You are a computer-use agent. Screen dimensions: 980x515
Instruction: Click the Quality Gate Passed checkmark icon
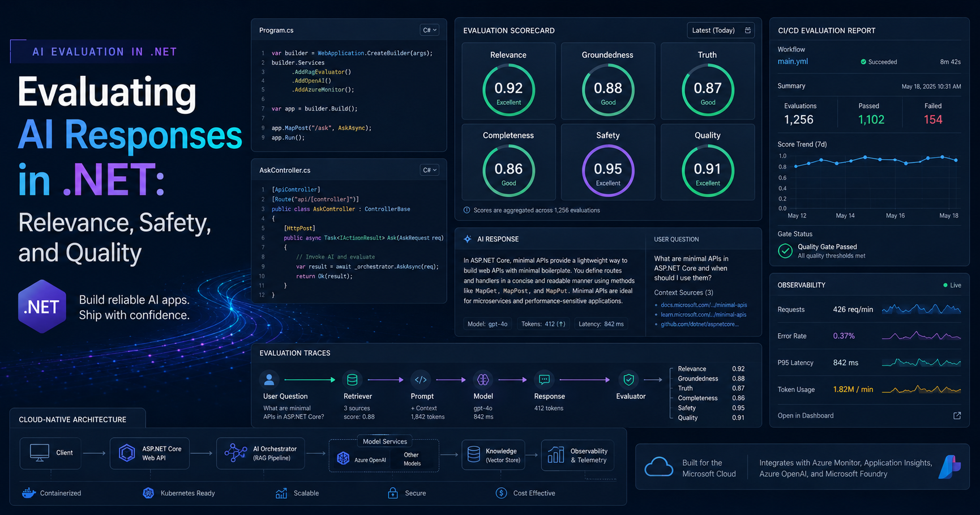[x=785, y=250]
